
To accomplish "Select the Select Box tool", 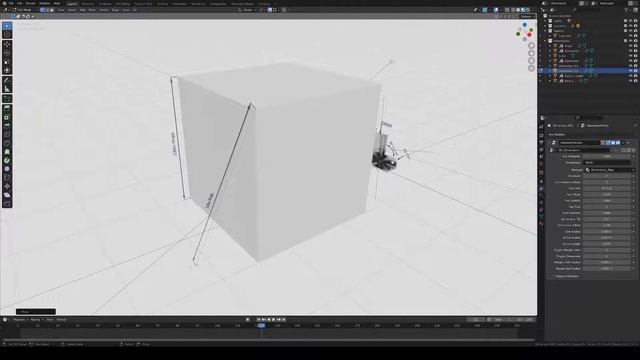I will tap(7, 26).
